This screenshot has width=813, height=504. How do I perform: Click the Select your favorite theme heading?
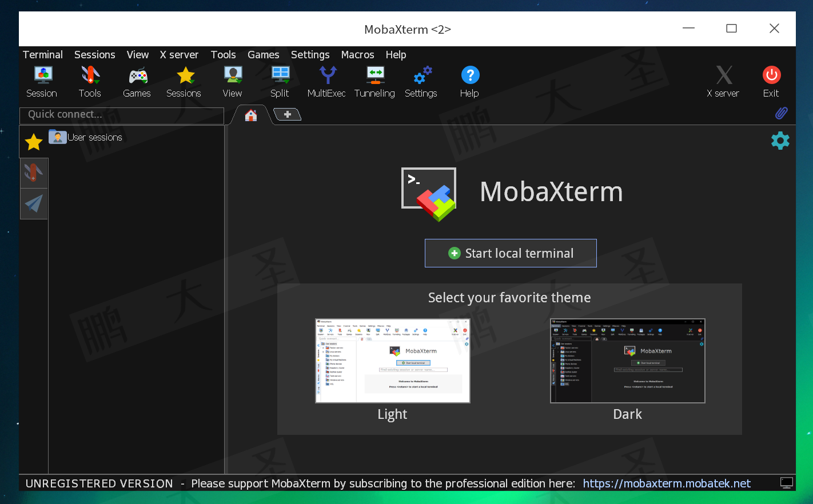click(509, 298)
